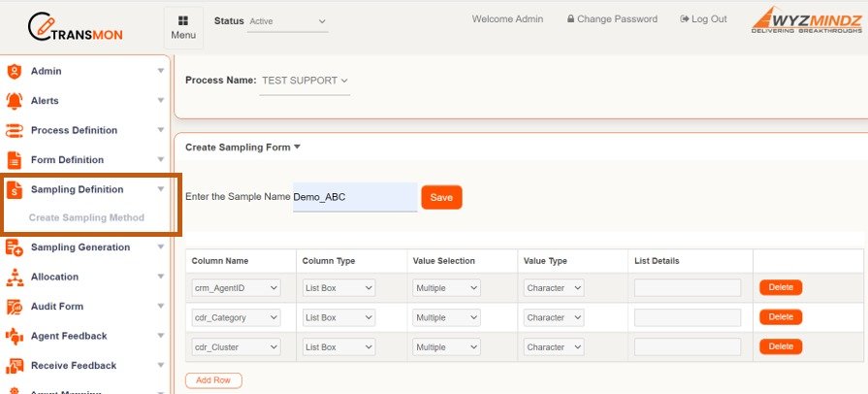Expand the Receive Feedback arrow

click(161, 365)
